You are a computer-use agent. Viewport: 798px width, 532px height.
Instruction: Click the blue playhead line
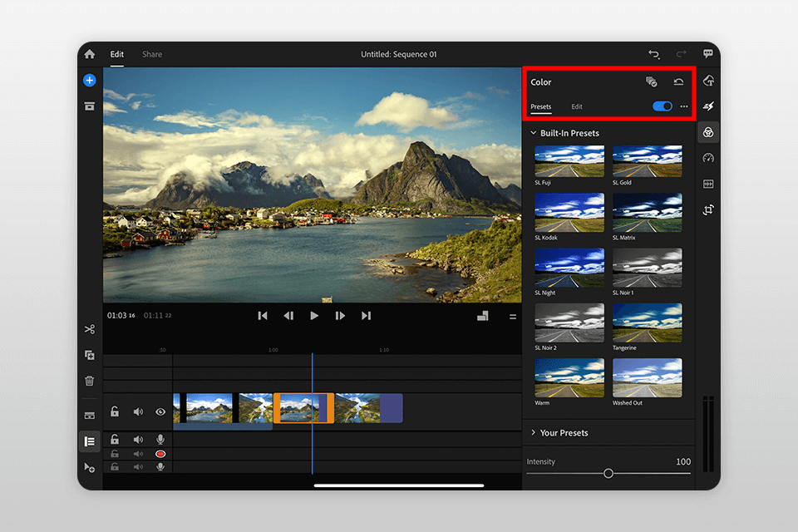pos(312,413)
